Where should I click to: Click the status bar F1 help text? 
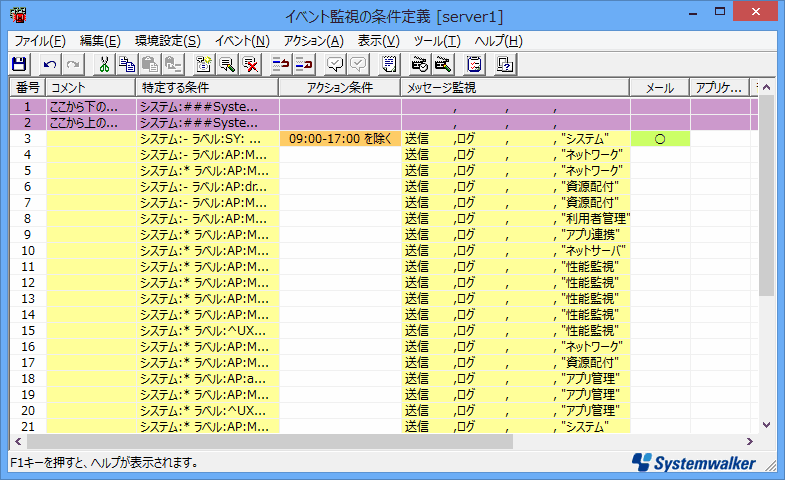click(104, 462)
